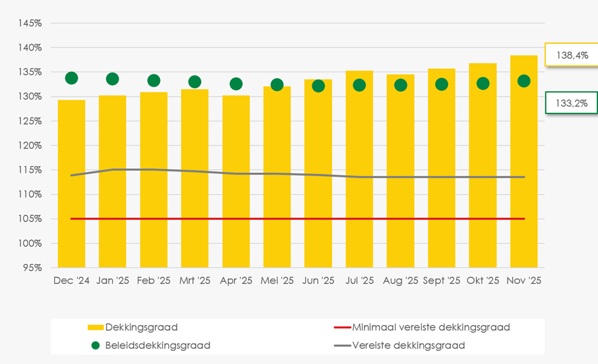This screenshot has height=364, width=598.
Task: Click the 138,4% data label box
Action: tap(571, 55)
